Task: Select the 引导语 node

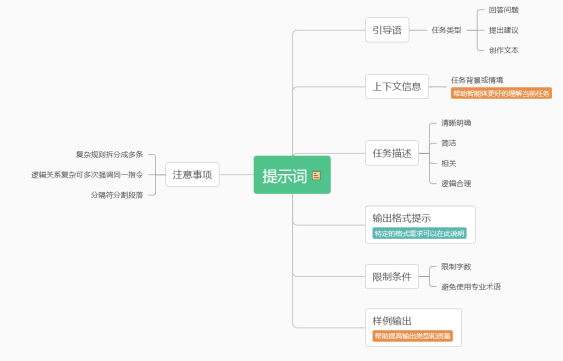Action: pyautogui.click(x=387, y=30)
